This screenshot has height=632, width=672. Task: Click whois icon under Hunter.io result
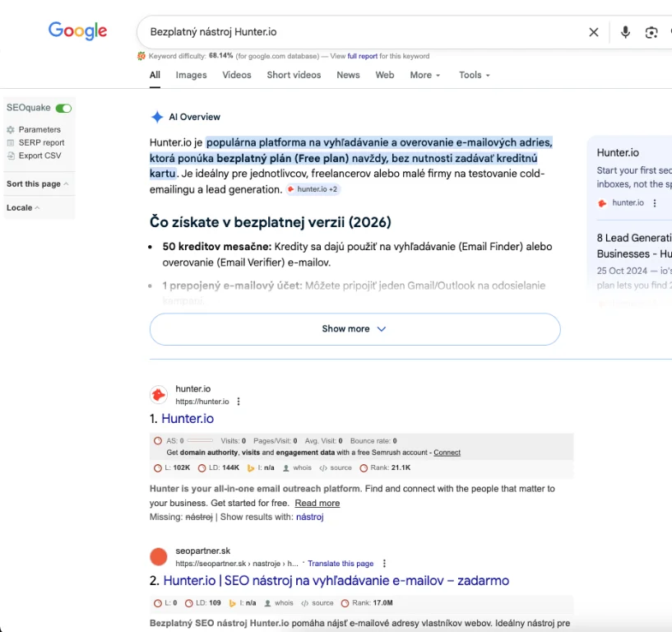(x=296, y=467)
